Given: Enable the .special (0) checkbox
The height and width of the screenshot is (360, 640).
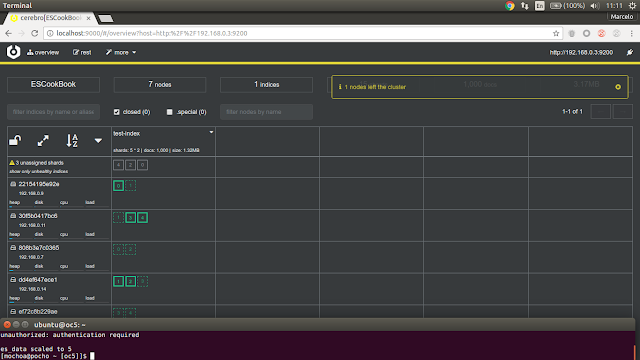Looking at the screenshot, I should pyautogui.click(x=170, y=112).
